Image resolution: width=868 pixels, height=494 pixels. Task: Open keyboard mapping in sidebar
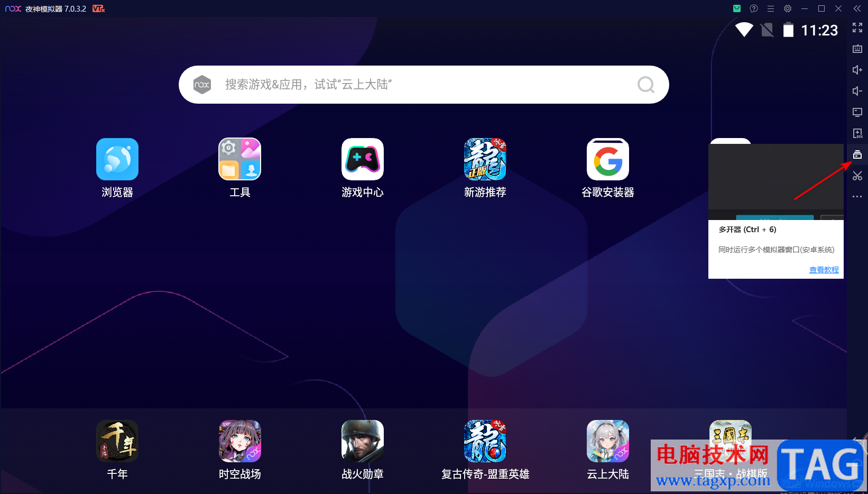(x=857, y=49)
